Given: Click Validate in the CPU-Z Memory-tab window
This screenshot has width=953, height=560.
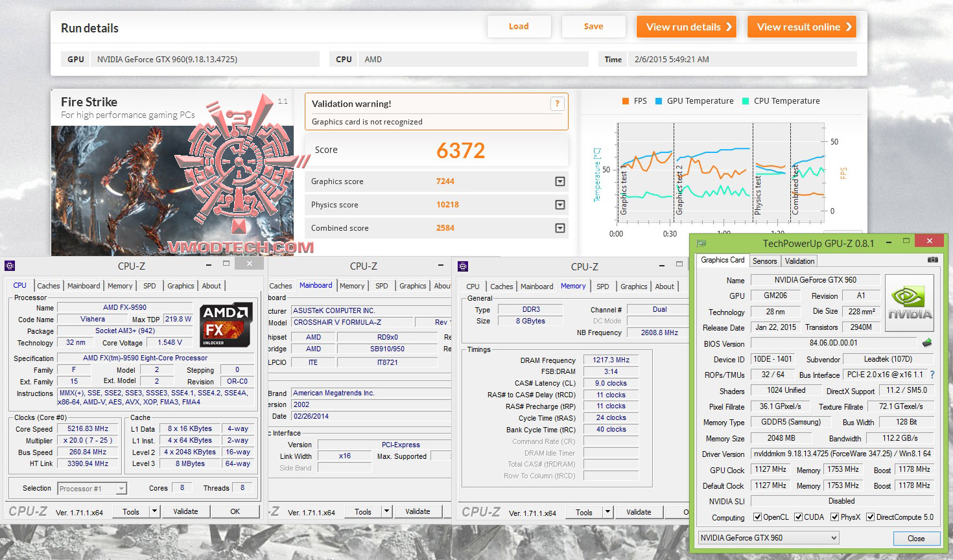Looking at the screenshot, I should tap(639, 512).
